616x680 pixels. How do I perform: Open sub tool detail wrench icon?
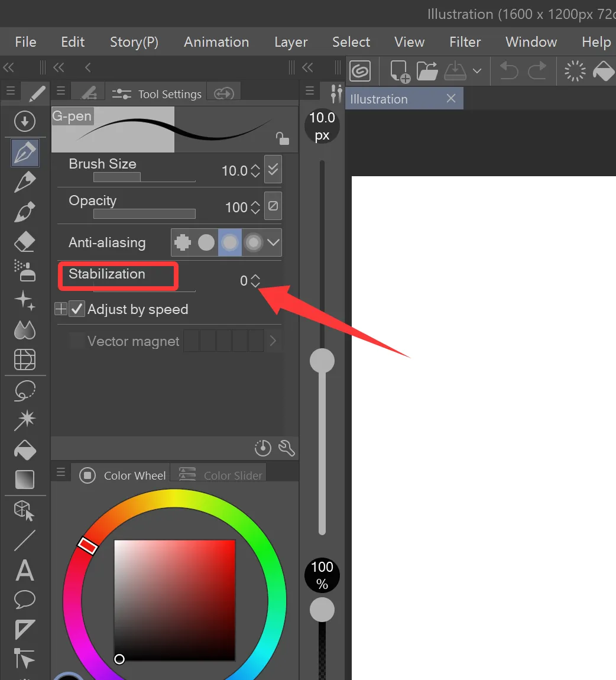click(287, 448)
